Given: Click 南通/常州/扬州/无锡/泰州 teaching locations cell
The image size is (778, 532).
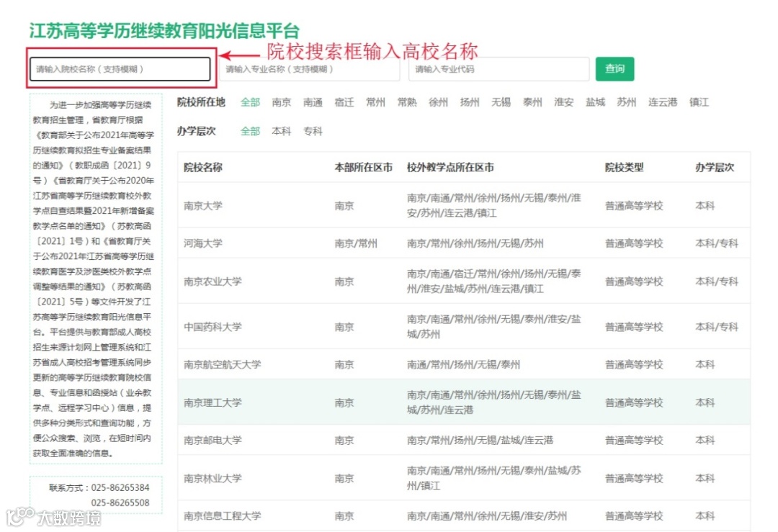Looking at the screenshot, I should [463, 365].
